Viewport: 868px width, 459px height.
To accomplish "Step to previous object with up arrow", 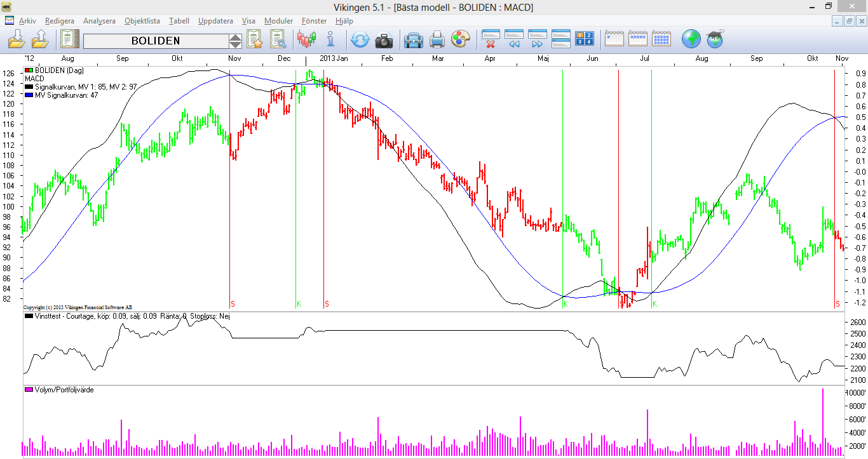I will (235, 37).
